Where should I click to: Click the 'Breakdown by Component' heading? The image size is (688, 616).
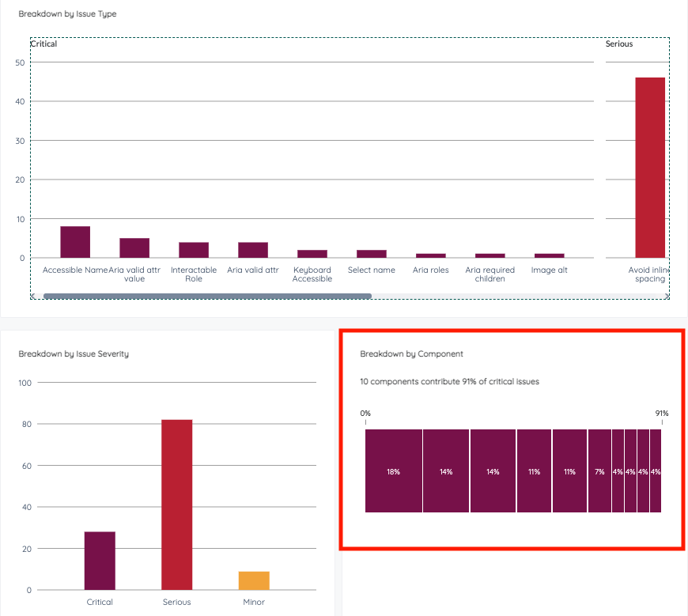pos(411,353)
